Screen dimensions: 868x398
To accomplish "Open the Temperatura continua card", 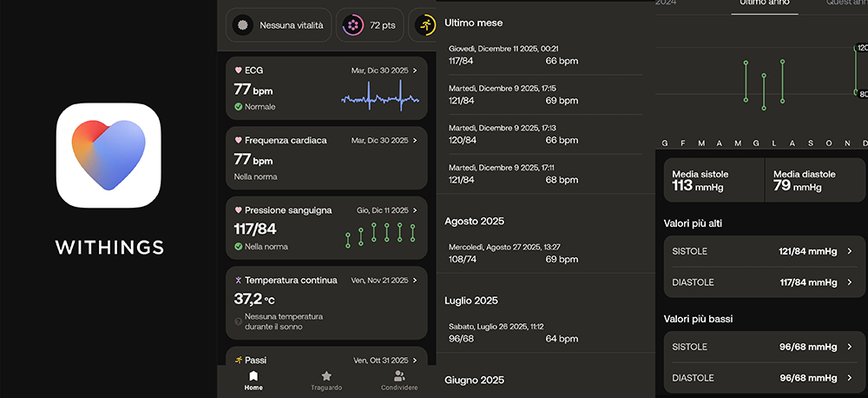I will click(x=326, y=301).
